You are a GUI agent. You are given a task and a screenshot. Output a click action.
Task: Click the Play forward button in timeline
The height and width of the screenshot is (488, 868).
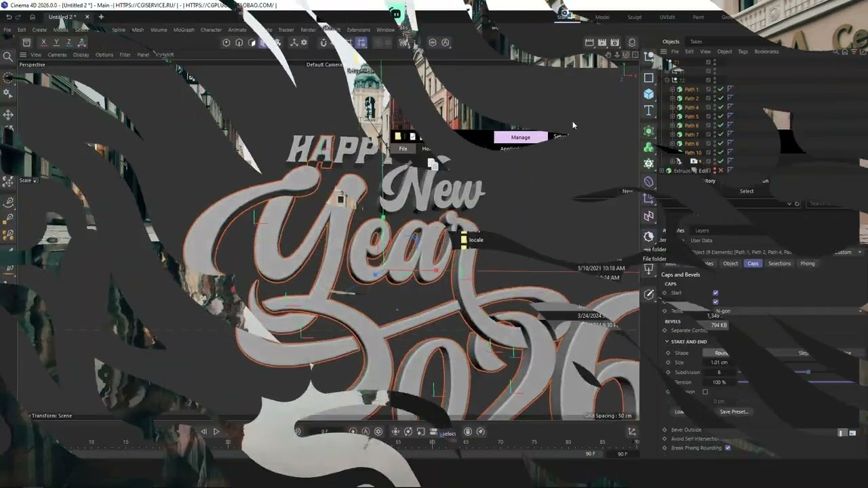(x=216, y=432)
